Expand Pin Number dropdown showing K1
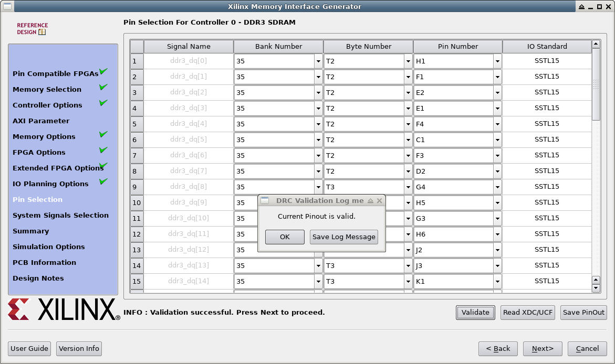This screenshot has width=615, height=364. tap(497, 282)
